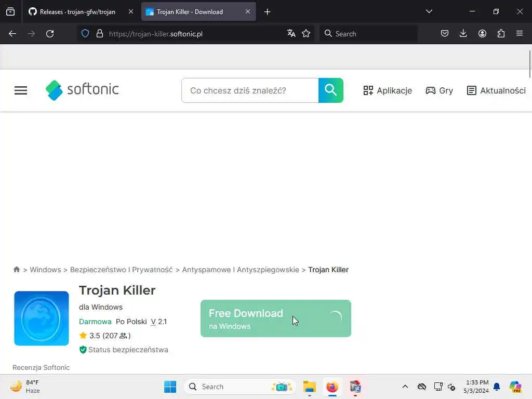Click the 'Co chcesz dziś znaleźć?' search field
Viewport: 532px width, 399px height.
(x=250, y=90)
